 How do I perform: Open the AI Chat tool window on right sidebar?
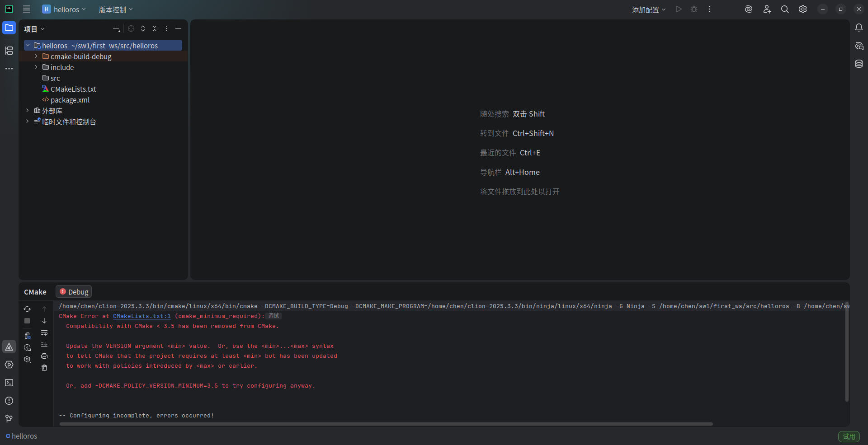click(x=859, y=46)
